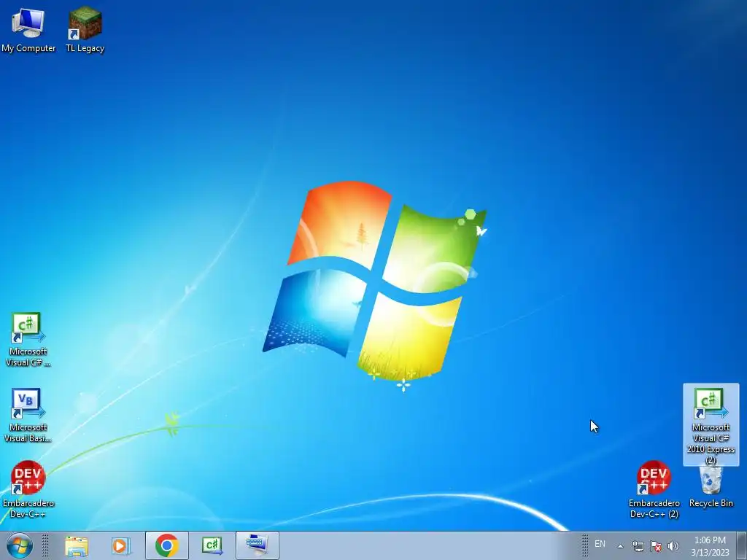Select the Recycle Bin icon

point(711,486)
